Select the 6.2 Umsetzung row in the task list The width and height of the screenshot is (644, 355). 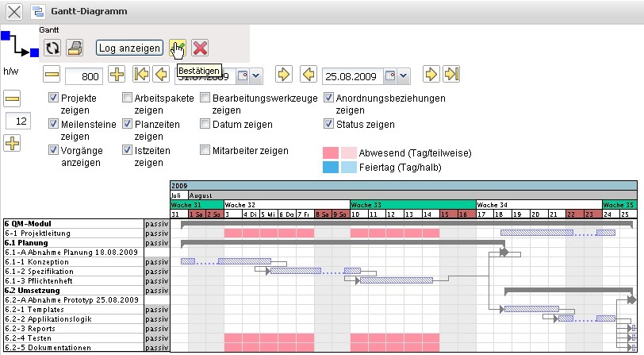tap(73, 291)
